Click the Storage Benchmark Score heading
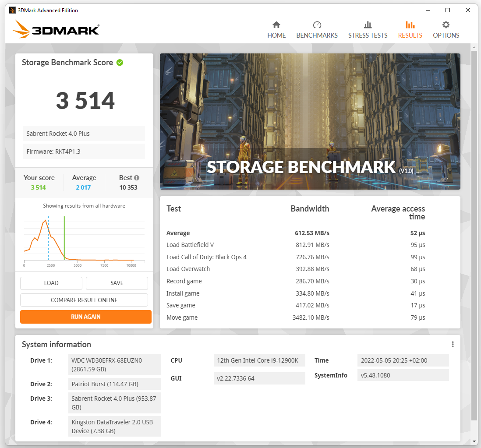 [67, 63]
